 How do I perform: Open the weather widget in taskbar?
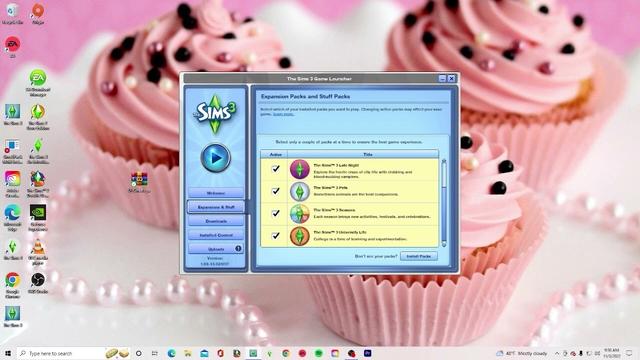click(x=521, y=353)
